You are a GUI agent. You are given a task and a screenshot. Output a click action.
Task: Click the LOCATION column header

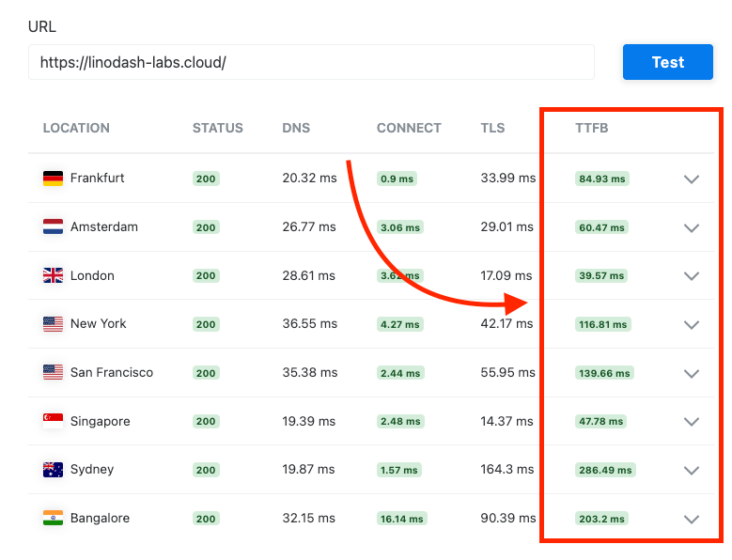76,128
